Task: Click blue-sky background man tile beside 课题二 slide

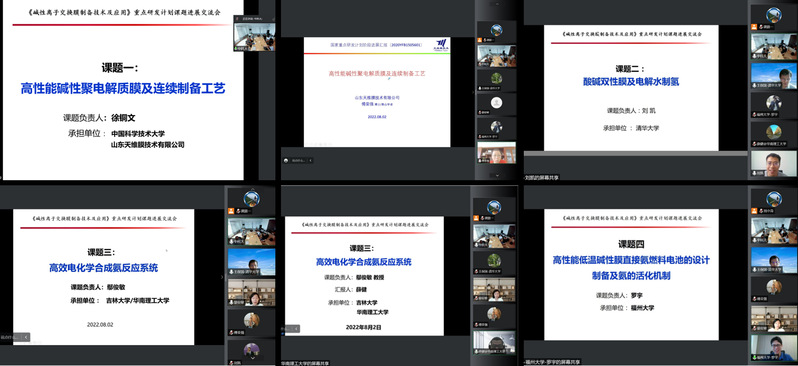Action: pyautogui.click(x=774, y=75)
